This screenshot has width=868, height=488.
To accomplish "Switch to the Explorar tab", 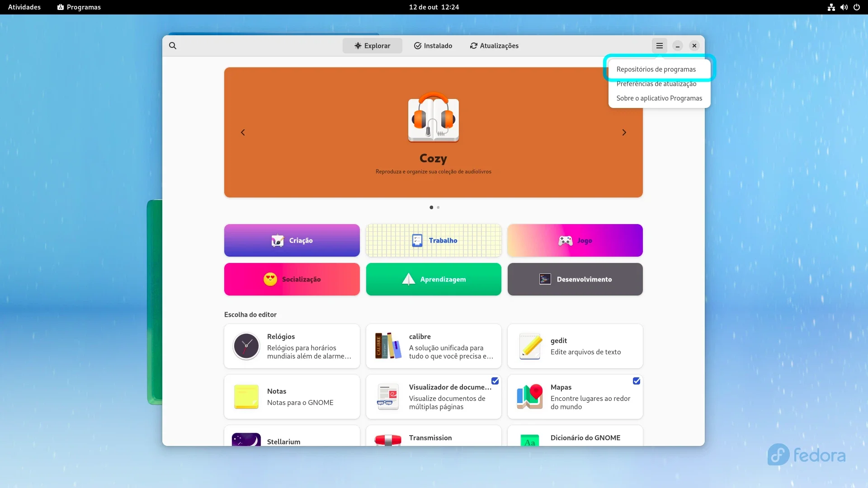I will pos(372,46).
